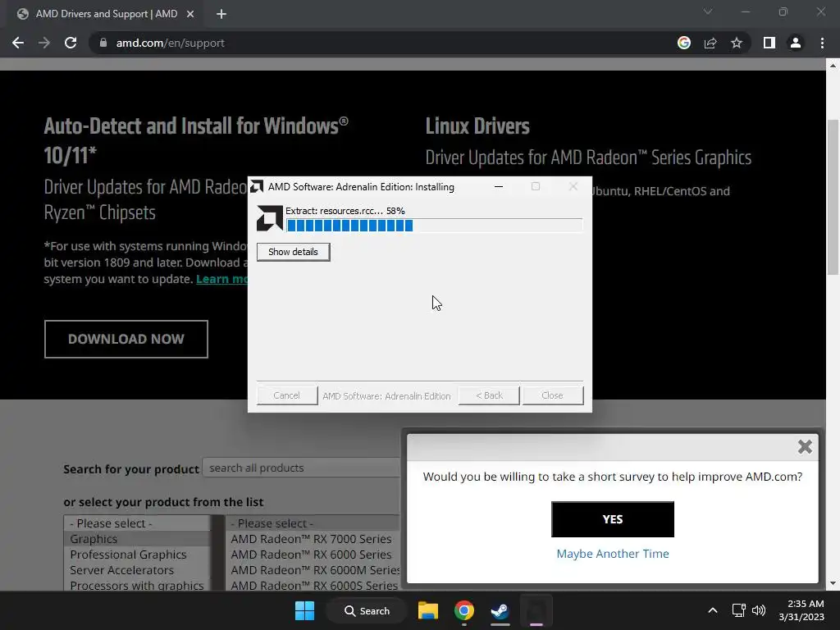The height and width of the screenshot is (630, 840).
Task: Close the AMD Drivers and Support tab
Action: [190, 14]
